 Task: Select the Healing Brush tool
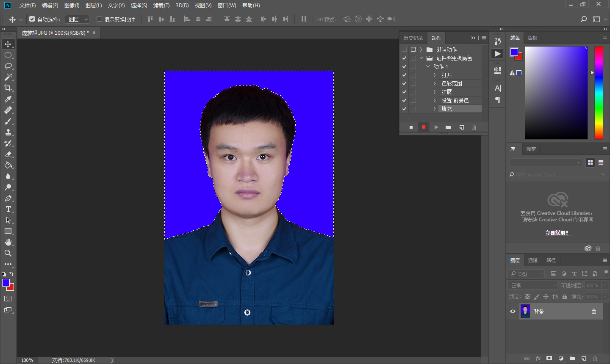(x=8, y=110)
